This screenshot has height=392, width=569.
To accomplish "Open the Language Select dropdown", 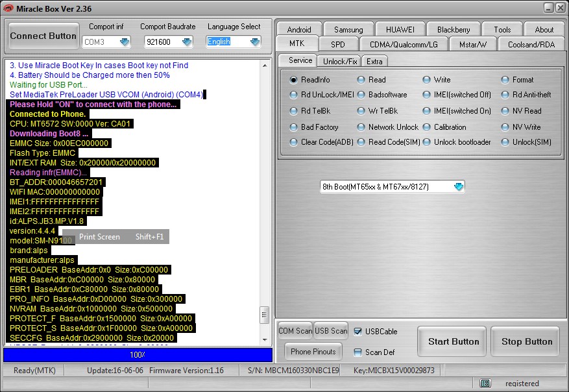I will click(255, 42).
